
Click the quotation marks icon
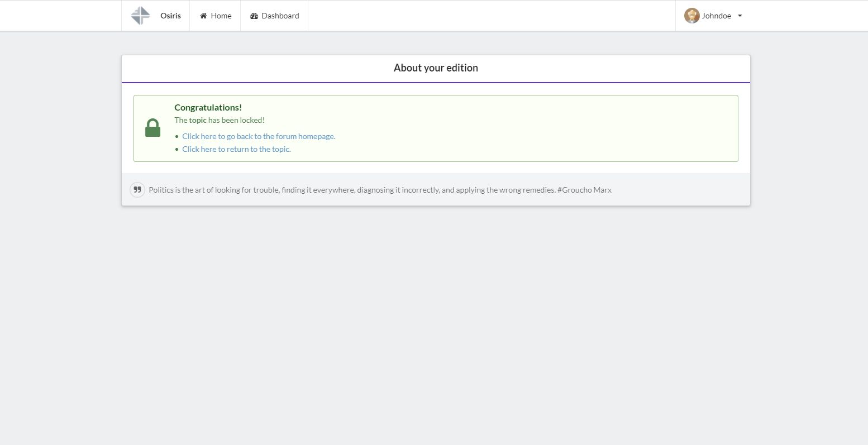coord(137,190)
